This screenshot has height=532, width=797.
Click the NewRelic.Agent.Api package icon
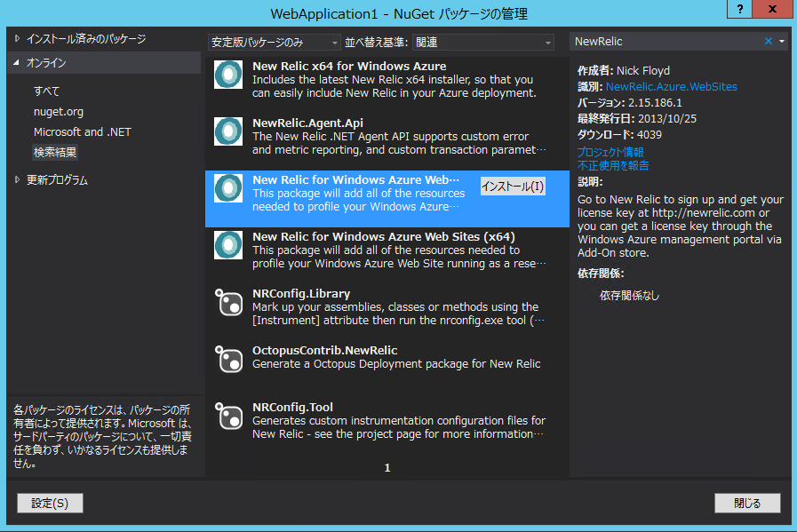point(228,131)
